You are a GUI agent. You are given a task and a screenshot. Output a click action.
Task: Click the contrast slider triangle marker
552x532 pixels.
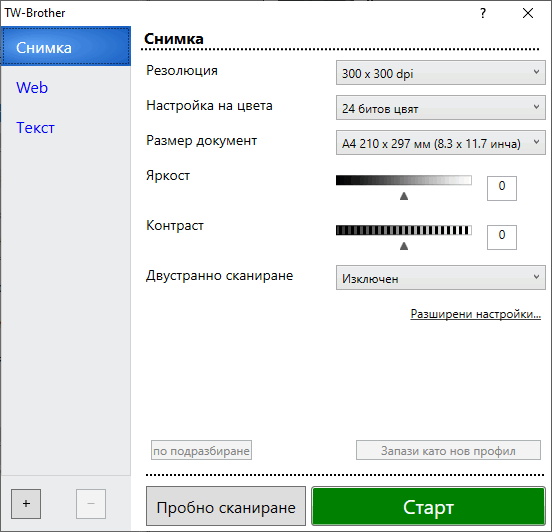pos(404,246)
